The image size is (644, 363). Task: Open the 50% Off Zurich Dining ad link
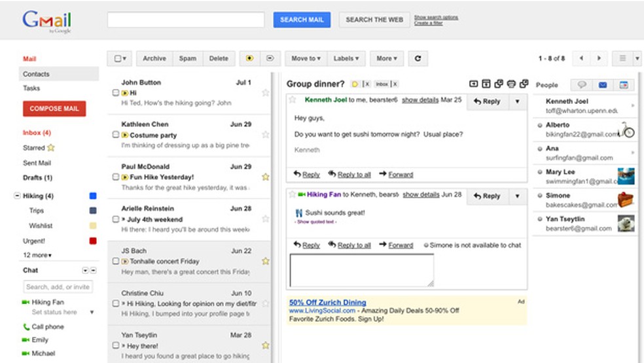click(327, 302)
